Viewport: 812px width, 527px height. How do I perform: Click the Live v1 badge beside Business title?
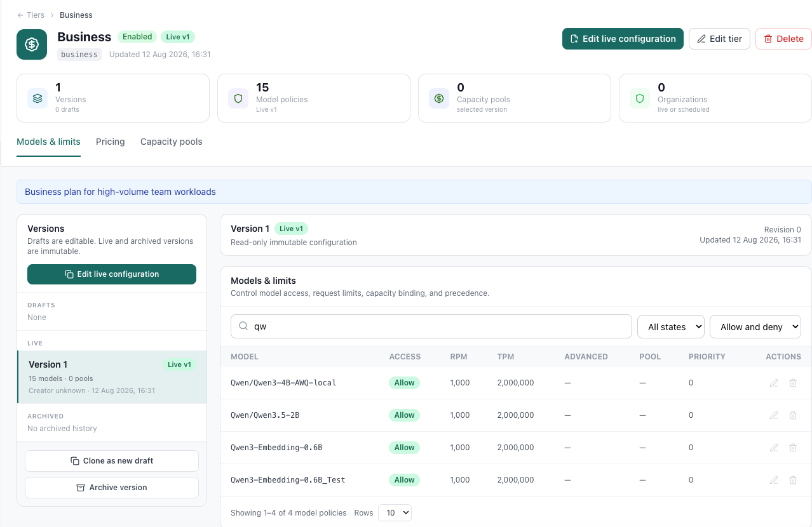(x=178, y=37)
